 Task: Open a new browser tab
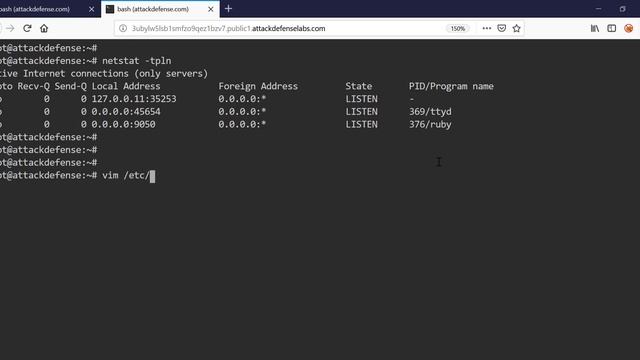click(x=228, y=9)
